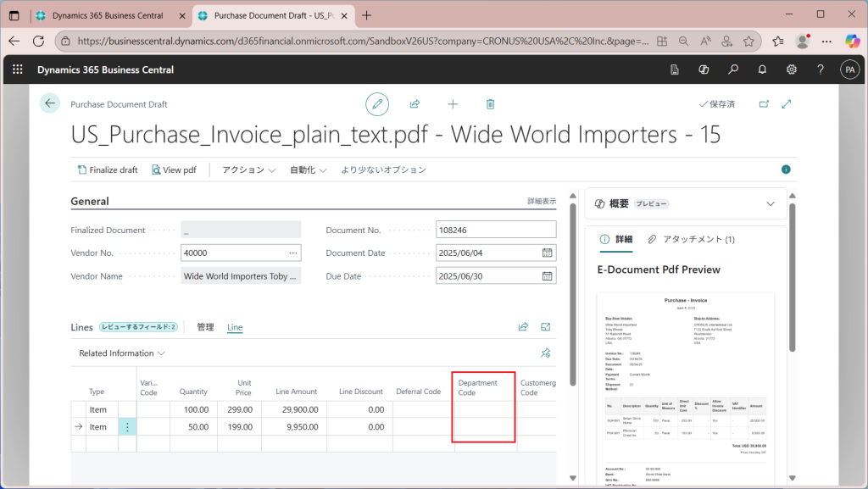Pin the Related Information action bar

(545, 353)
